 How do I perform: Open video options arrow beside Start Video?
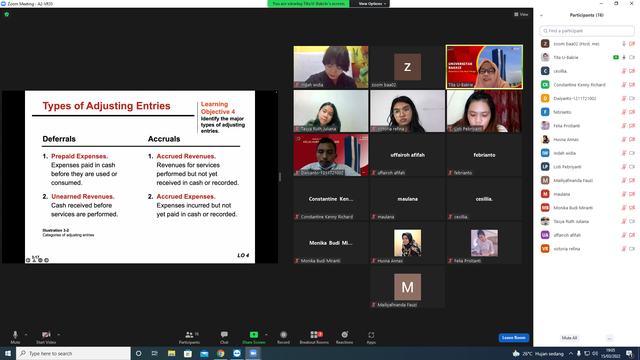(58, 335)
